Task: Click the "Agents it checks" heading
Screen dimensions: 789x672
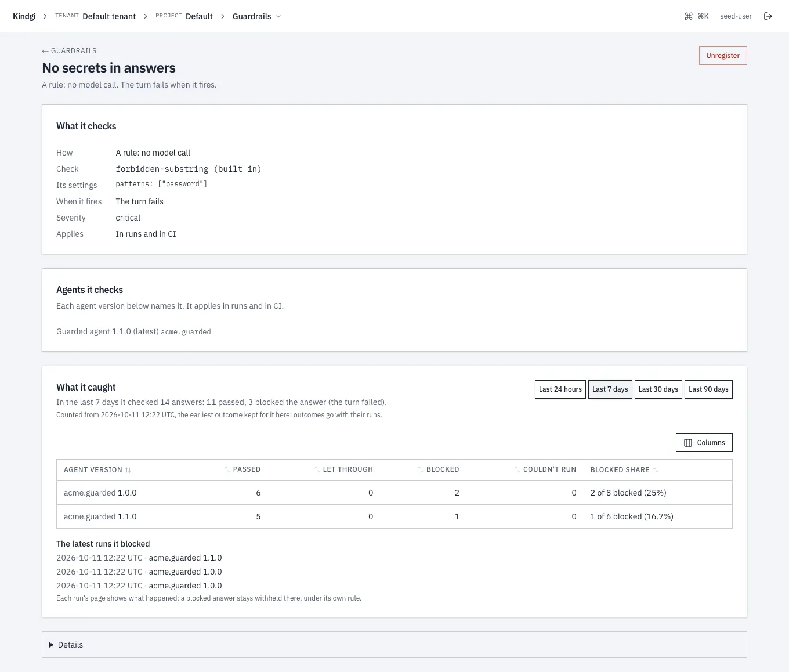Action: point(89,290)
